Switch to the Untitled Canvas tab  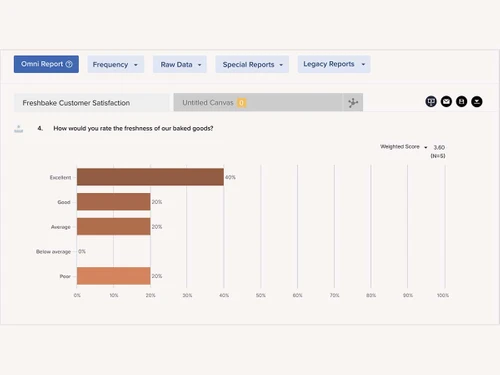258,102
